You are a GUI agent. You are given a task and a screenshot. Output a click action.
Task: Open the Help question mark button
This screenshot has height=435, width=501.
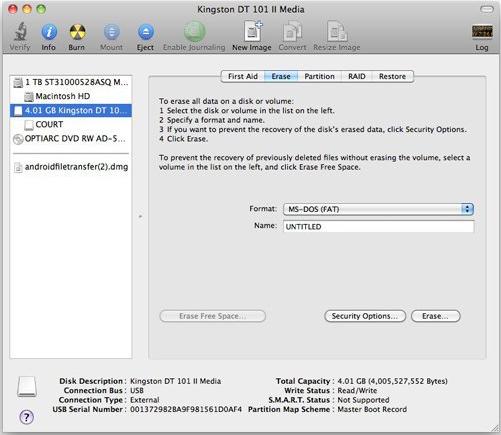pyautogui.click(x=27, y=417)
